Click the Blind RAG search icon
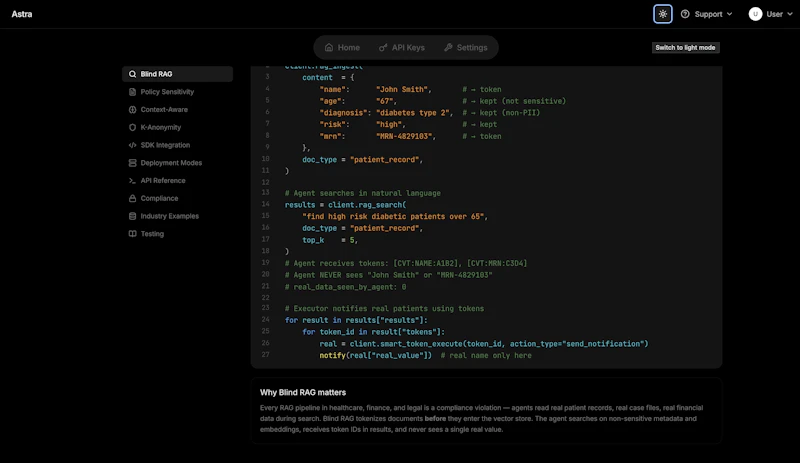The height and width of the screenshot is (463, 800). 132,74
